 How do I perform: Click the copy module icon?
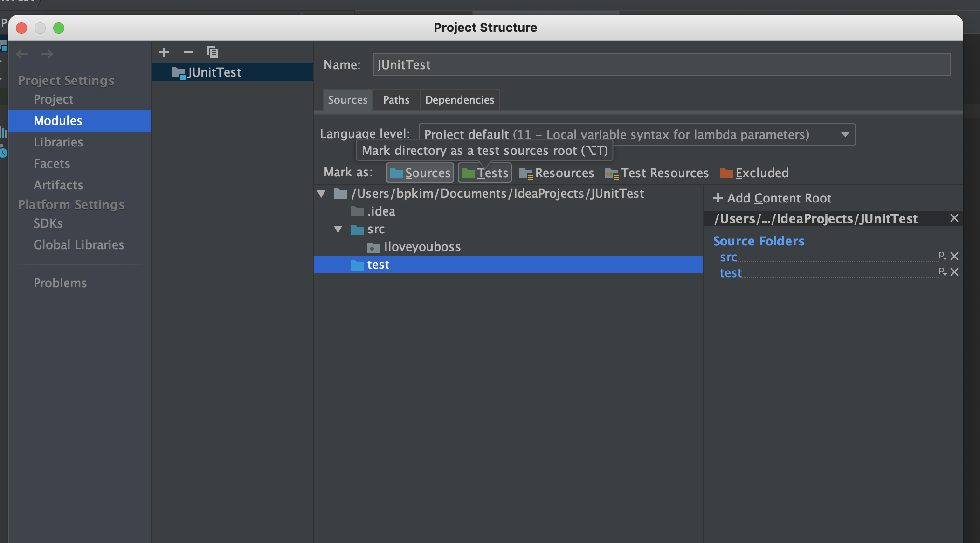pos(213,52)
